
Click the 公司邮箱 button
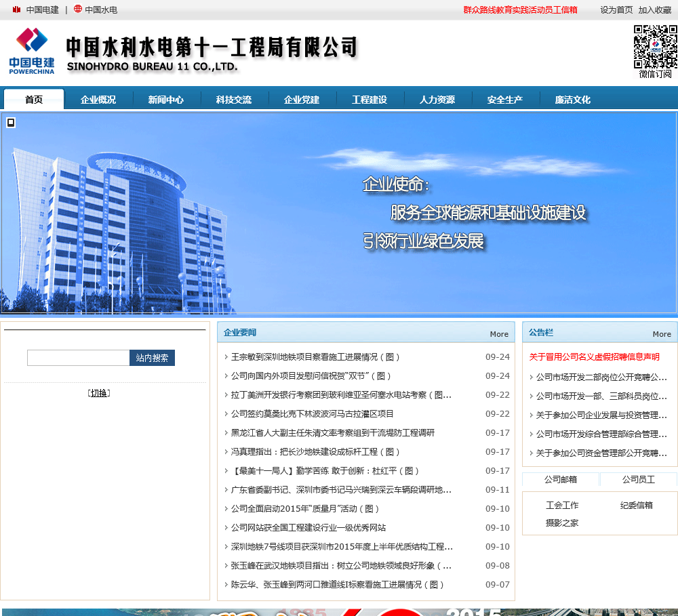[561, 480]
